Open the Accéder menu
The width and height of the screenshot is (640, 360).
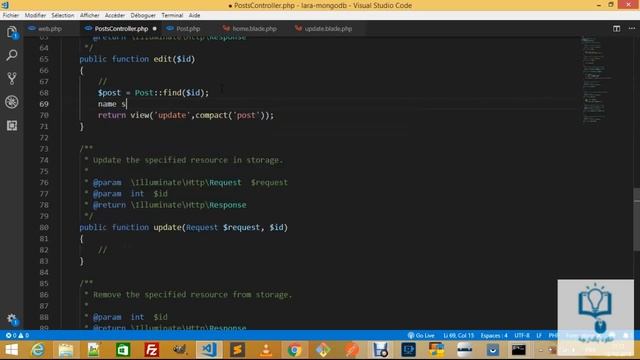point(115,15)
